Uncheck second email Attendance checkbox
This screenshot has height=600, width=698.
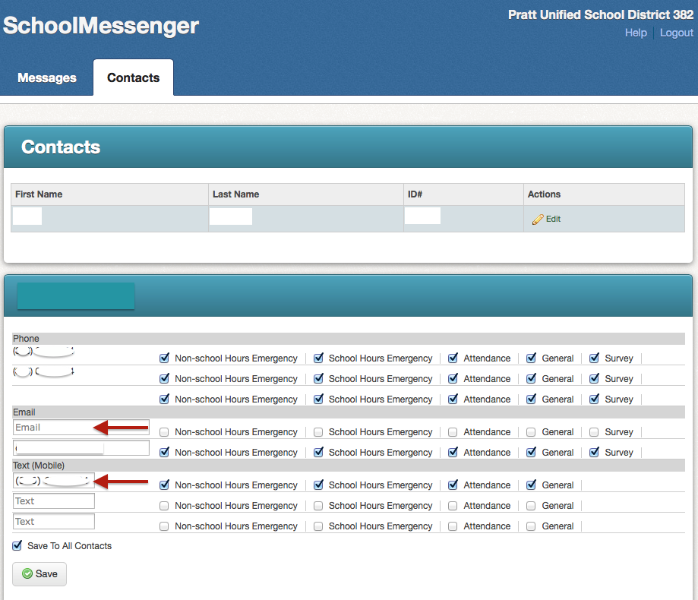(453, 452)
